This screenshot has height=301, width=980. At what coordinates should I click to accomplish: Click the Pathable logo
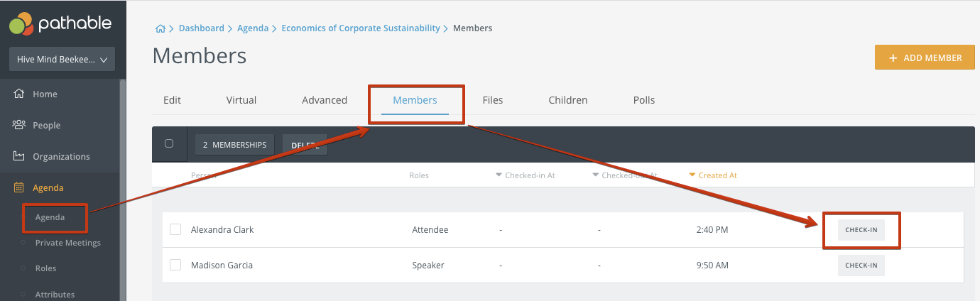pyautogui.click(x=60, y=23)
